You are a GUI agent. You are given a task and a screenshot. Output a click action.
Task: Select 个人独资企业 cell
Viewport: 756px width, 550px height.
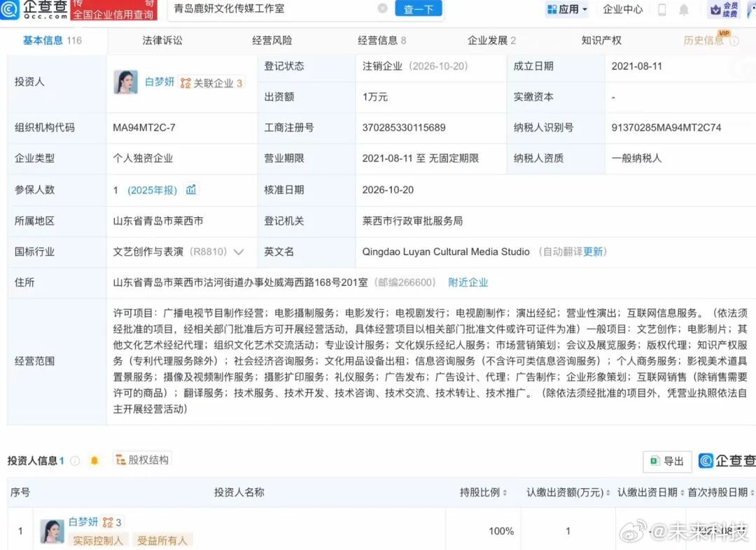[x=143, y=158]
